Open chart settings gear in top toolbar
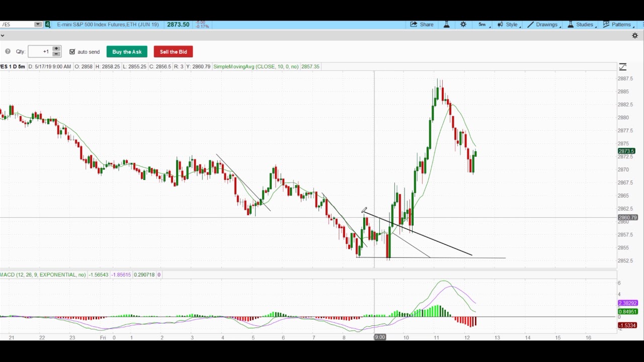Screen dimensions: 644x362 [463, 25]
